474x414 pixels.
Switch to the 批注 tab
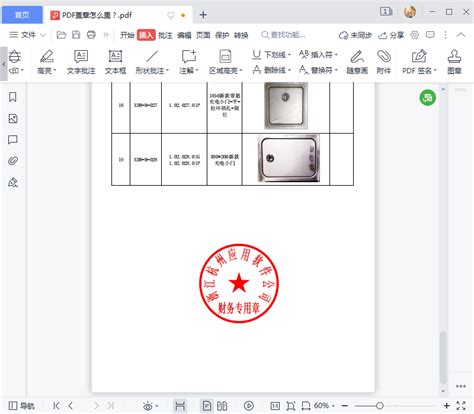(165, 35)
